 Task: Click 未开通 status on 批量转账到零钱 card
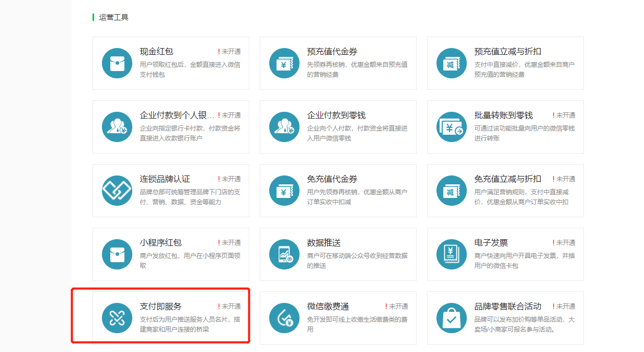click(564, 115)
